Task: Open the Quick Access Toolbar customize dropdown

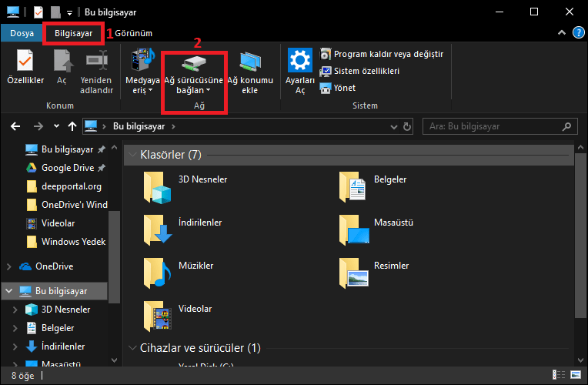Action: [x=70, y=13]
